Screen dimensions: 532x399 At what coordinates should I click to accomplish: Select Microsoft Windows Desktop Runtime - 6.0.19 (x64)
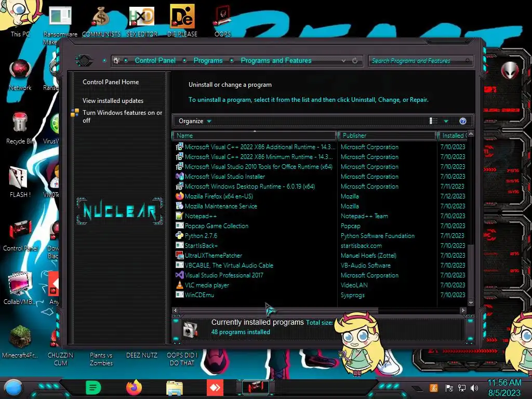321,187
